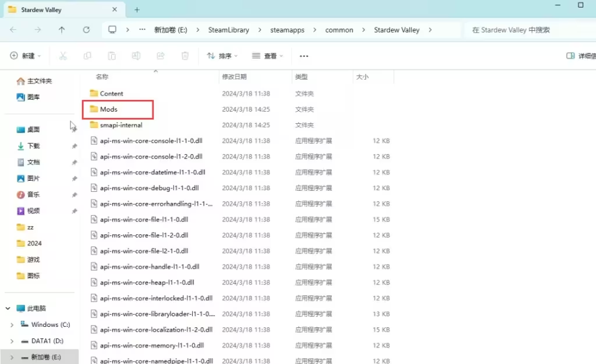Expand chevron after SteamLibrary breadcrumb

tap(260, 30)
